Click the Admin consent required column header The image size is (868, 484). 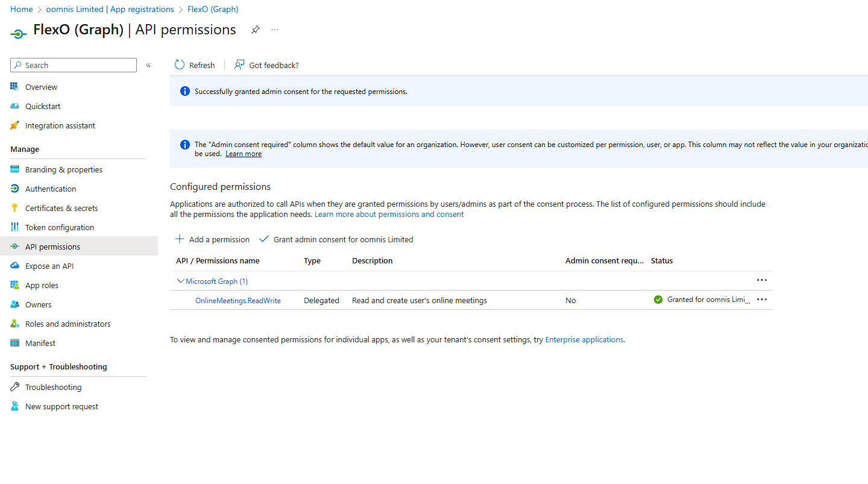tap(605, 261)
